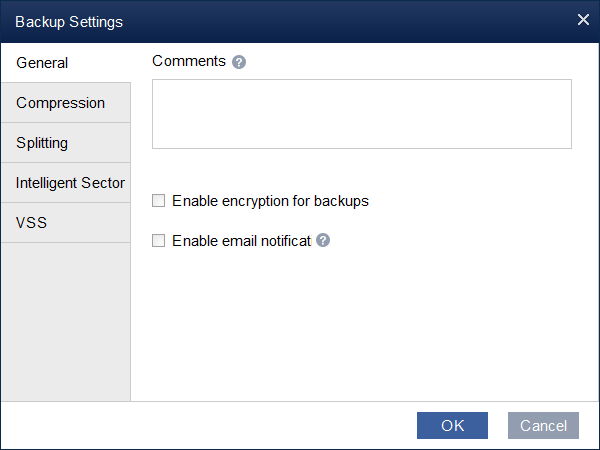This screenshot has height=450, width=600.
Task: Open the VSS settings tab
Action: click(65, 223)
